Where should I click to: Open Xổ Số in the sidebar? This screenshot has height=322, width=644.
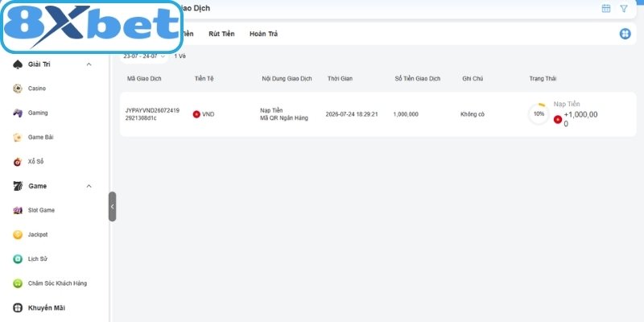click(35, 162)
